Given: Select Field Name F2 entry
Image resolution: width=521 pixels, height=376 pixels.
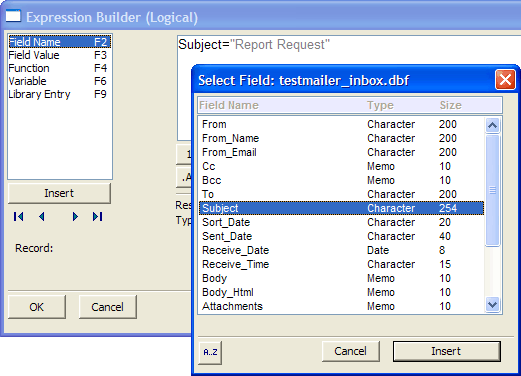Looking at the screenshot, I should [60, 42].
